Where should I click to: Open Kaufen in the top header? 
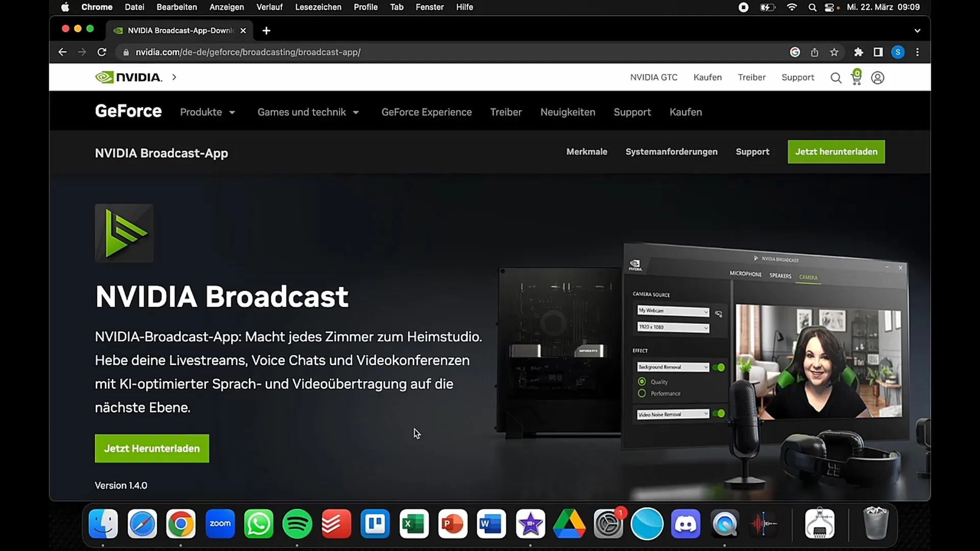pos(707,78)
